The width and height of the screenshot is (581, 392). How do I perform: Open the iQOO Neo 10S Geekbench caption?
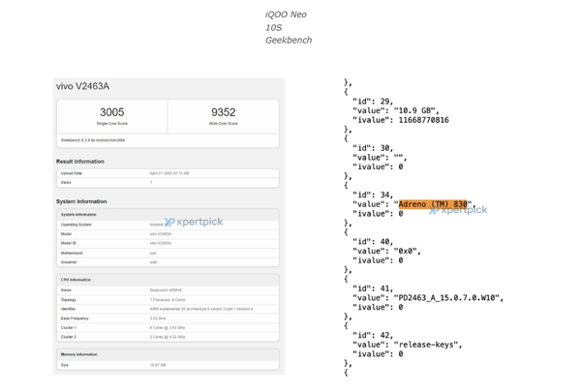[x=289, y=27]
